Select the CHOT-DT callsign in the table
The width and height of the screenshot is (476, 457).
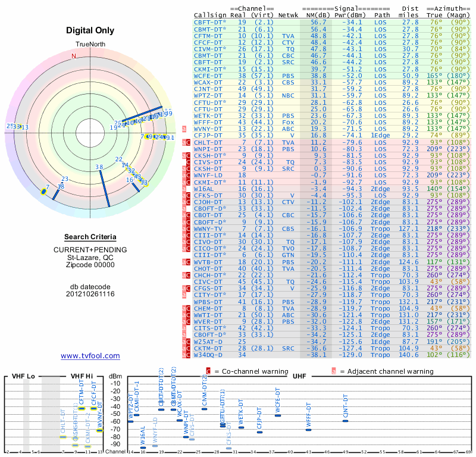click(x=208, y=269)
